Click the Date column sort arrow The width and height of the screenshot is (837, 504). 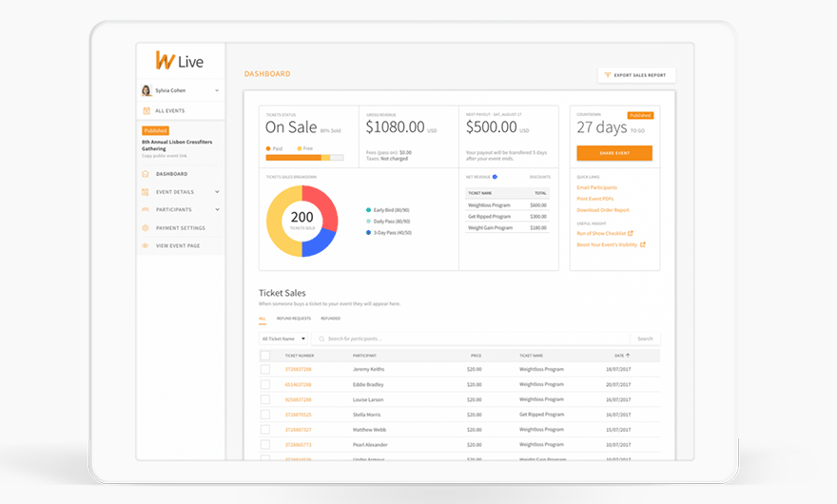pos(628,356)
